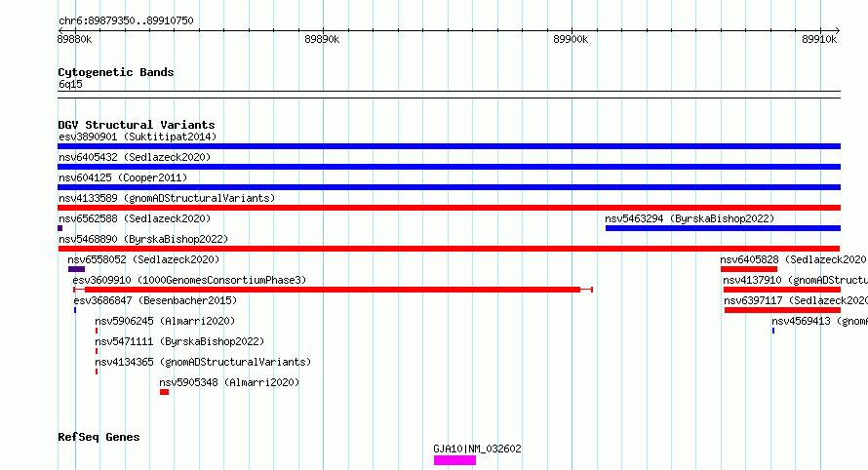Open the nsv4137910 variant label
The image size is (868, 470).
pyautogui.click(x=795, y=280)
